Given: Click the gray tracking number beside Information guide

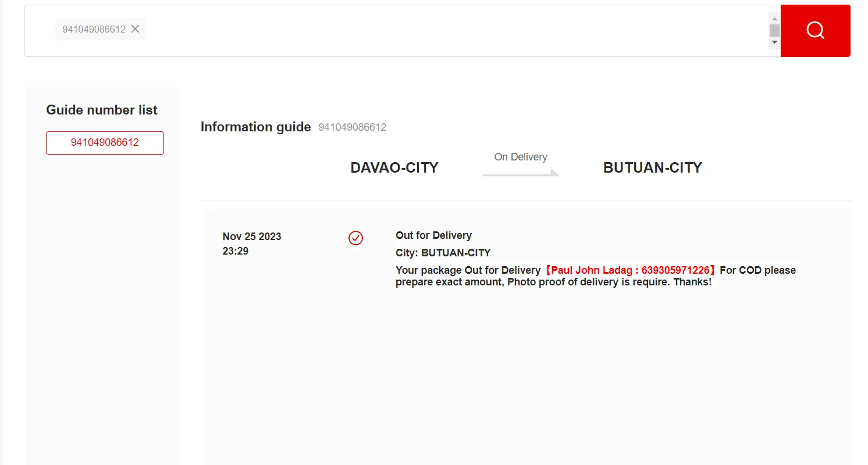Looking at the screenshot, I should (x=353, y=127).
